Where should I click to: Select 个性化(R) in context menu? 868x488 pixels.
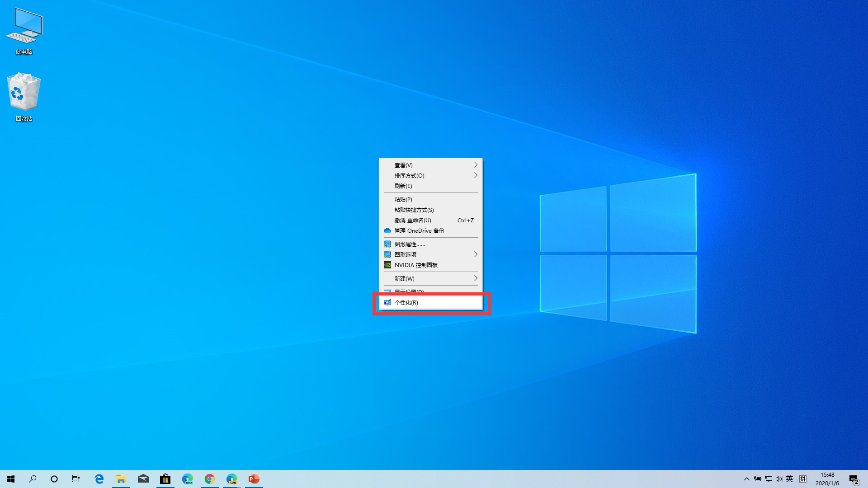coord(430,302)
